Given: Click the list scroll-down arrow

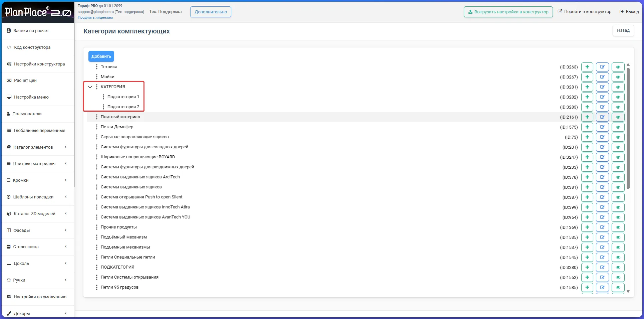Looking at the screenshot, I should [x=628, y=292].
